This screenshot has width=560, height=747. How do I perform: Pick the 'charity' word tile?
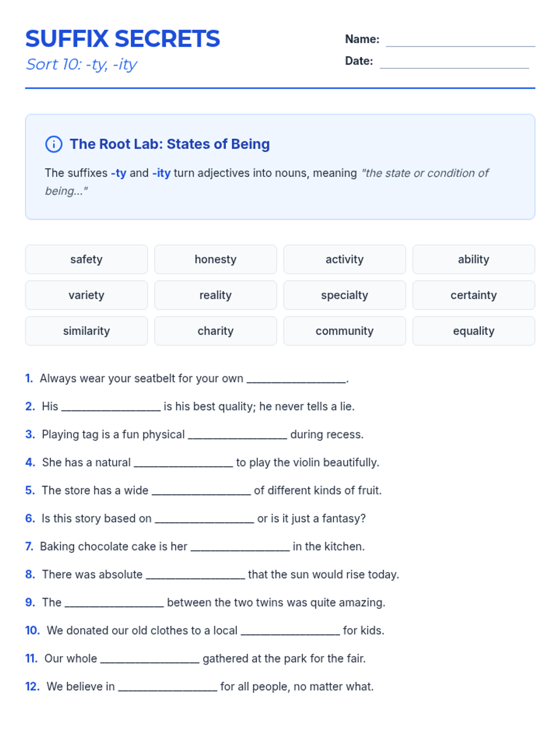point(216,331)
